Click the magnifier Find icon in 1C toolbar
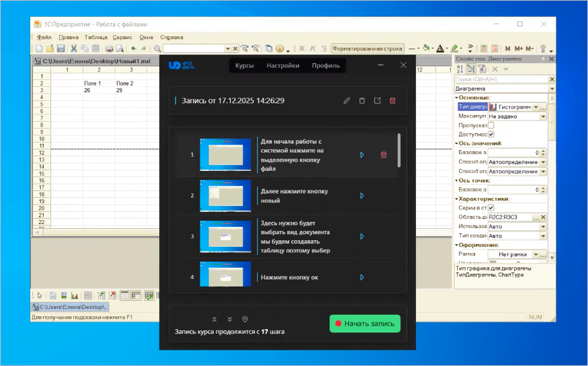Image resolution: width=588 pixels, height=366 pixels. pyautogui.click(x=157, y=48)
